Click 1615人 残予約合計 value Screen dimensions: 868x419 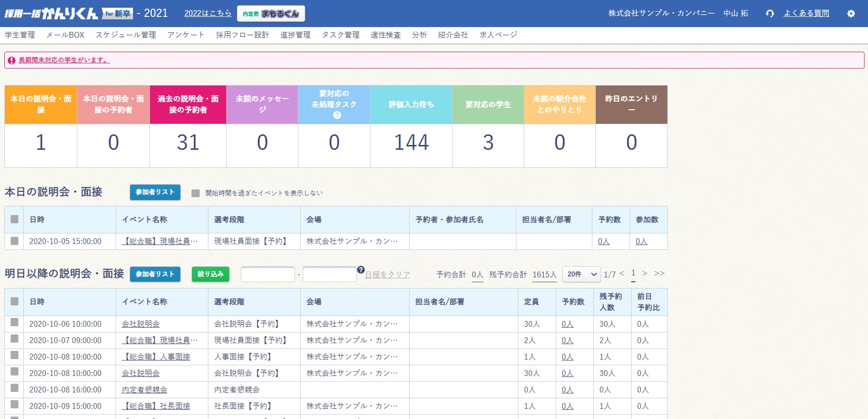point(544,275)
